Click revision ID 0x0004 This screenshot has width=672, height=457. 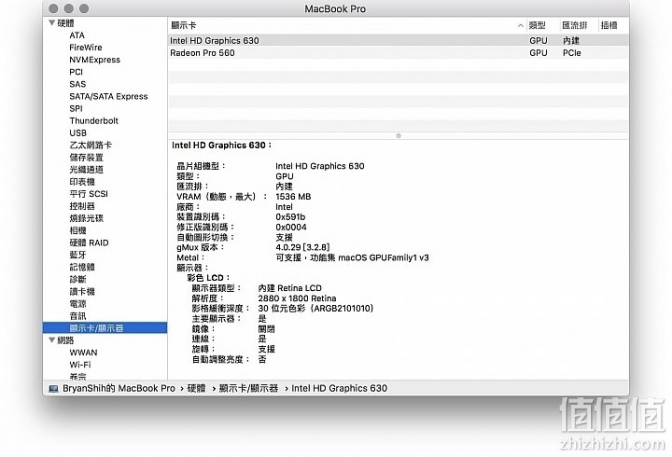[291, 227]
